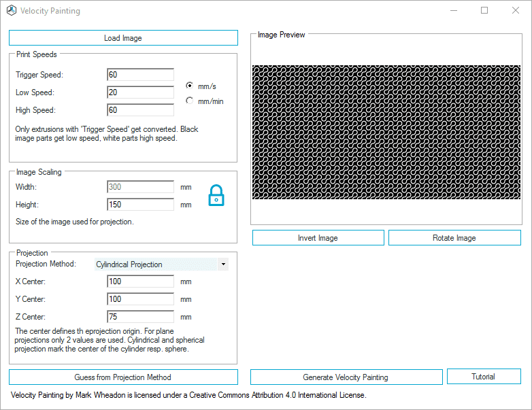Focus the High Speed field

click(x=140, y=110)
